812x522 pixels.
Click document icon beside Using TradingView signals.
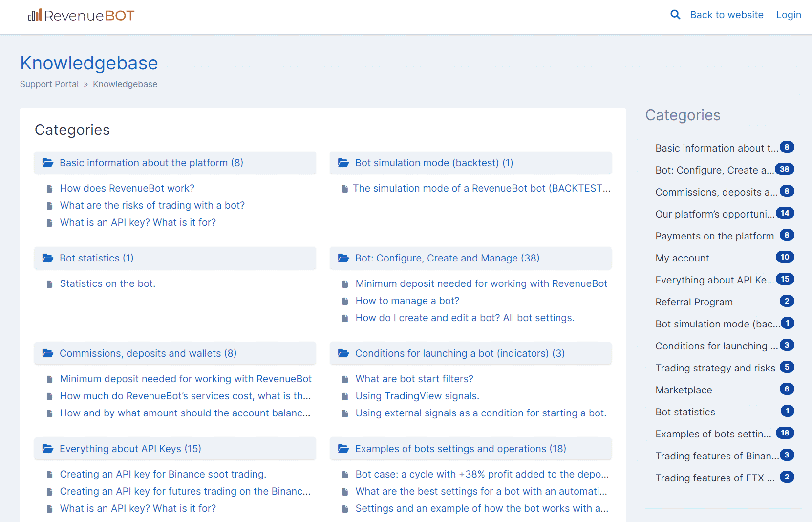coord(345,396)
